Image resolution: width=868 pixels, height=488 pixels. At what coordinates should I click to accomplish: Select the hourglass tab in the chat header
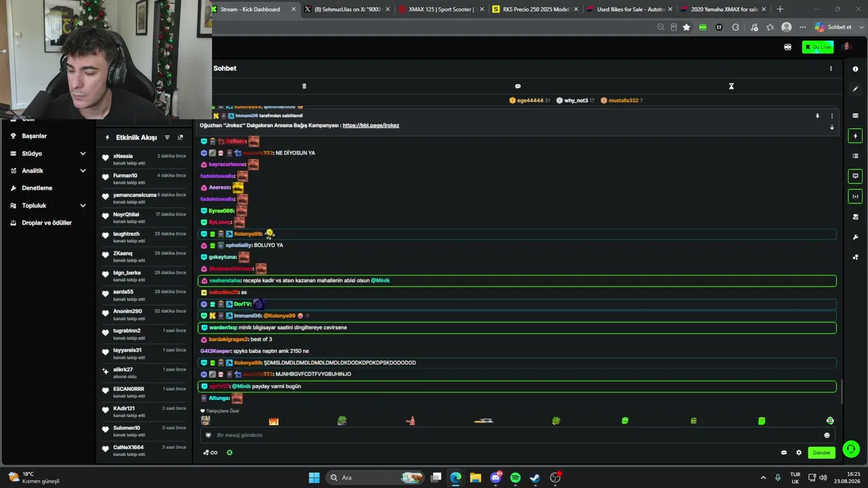click(x=731, y=86)
